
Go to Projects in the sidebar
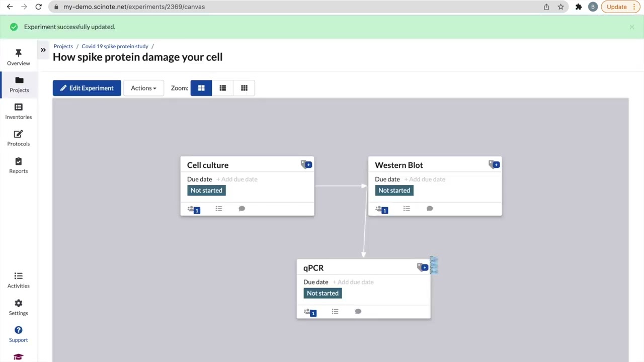(x=19, y=84)
